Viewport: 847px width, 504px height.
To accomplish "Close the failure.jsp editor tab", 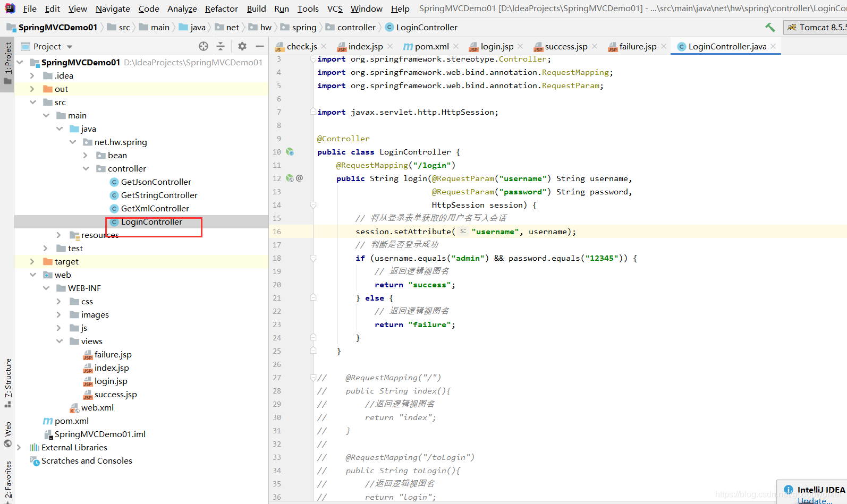I will click(664, 47).
